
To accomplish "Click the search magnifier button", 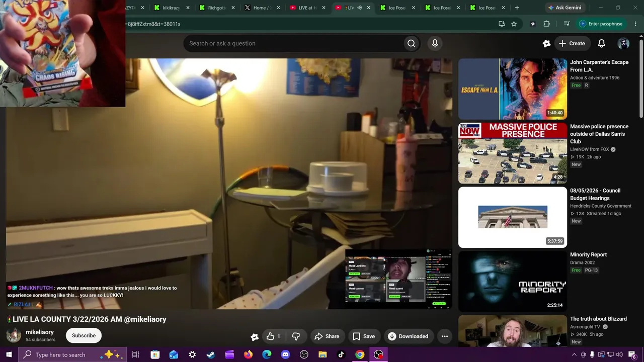I will [x=411, y=43].
